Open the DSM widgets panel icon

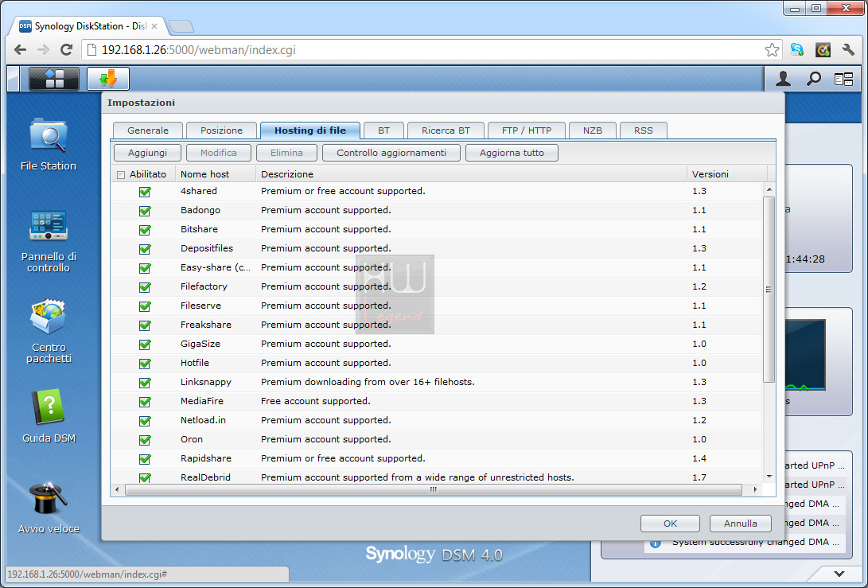[x=843, y=80]
